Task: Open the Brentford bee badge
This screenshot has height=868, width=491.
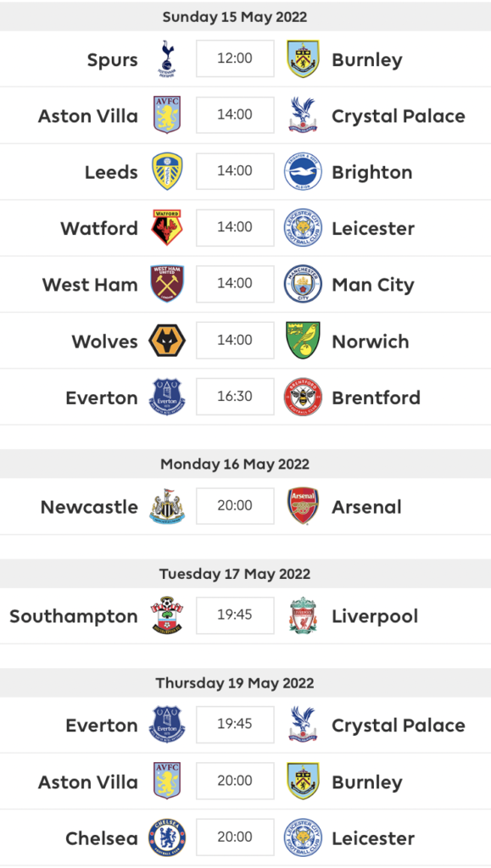Action: tap(304, 397)
